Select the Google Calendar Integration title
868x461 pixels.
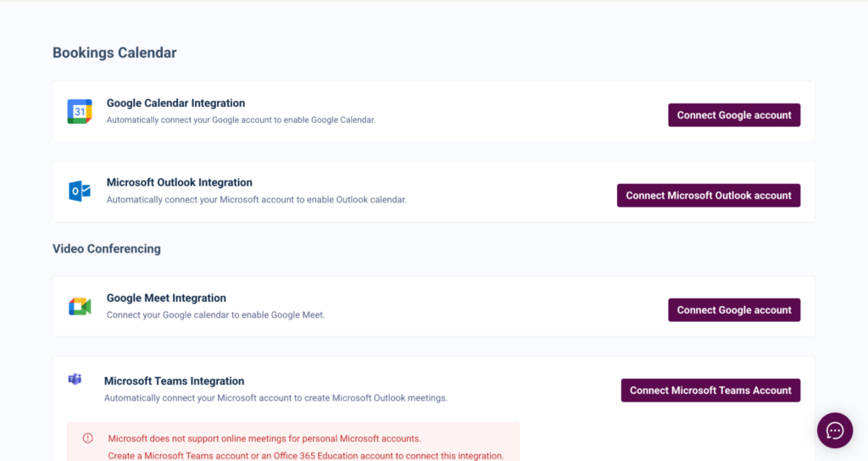(175, 103)
